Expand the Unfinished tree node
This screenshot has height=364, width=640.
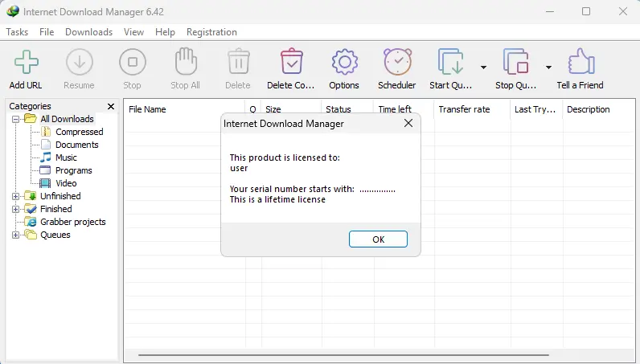point(15,196)
